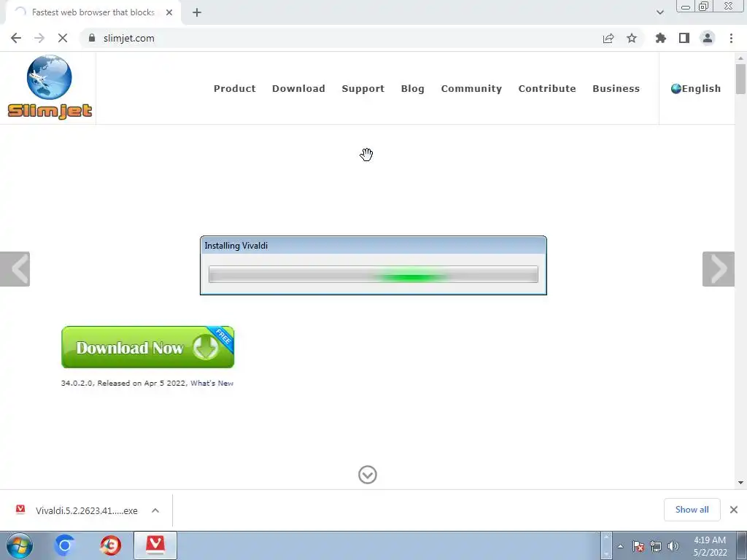
Task: Open the Windows Start button
Action: pos(20,545)
